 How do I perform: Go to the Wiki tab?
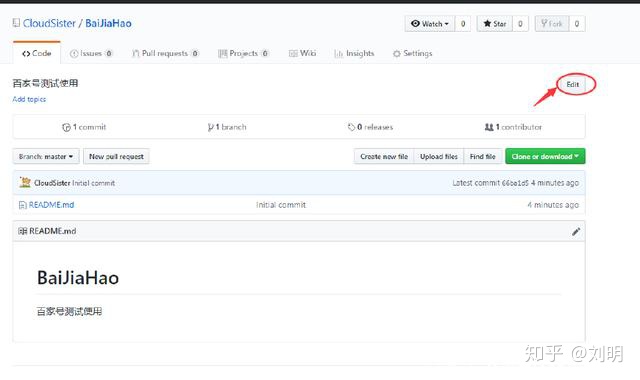[302, 53]
